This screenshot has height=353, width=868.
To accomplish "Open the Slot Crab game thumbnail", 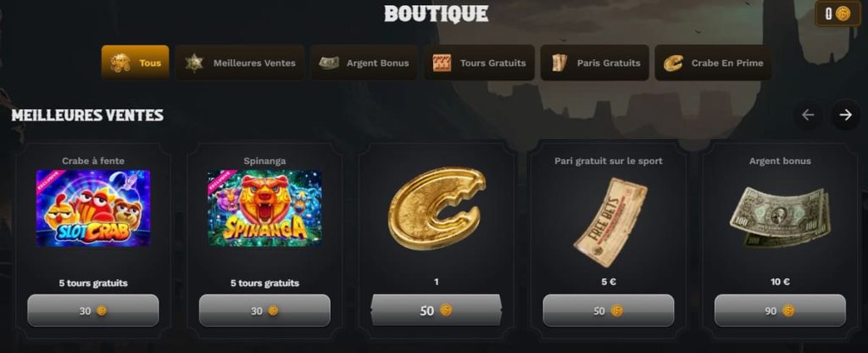I will (x=93, y=208).
